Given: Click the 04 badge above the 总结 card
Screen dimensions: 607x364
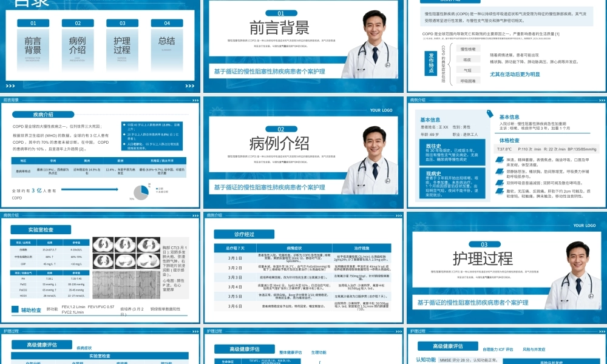Looking at the screenshot, I should tap(167, 23).
